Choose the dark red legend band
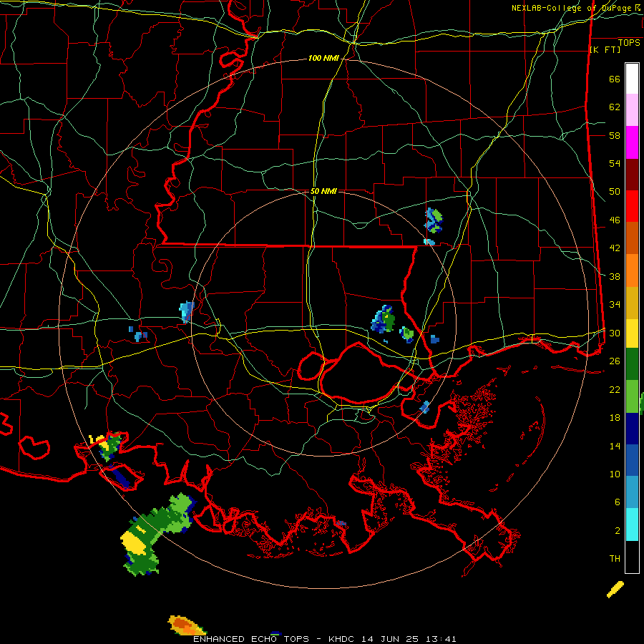 coord(632,175)
